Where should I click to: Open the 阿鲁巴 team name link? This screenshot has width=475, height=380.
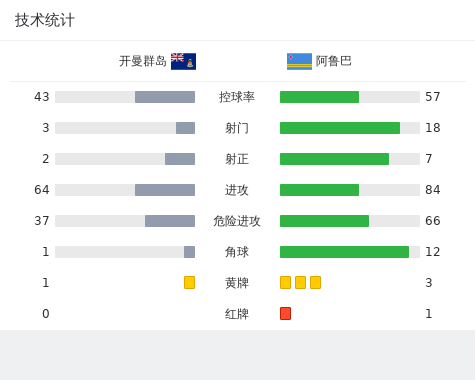pyautogui.click(x=334, y=61)
